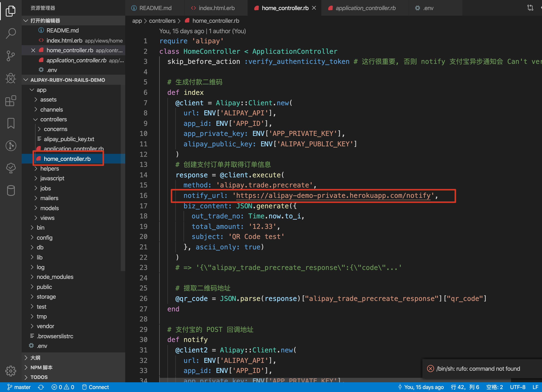542x392 pixels.
Task: Open the Manage gear icon
Action: tap(11, 371)
